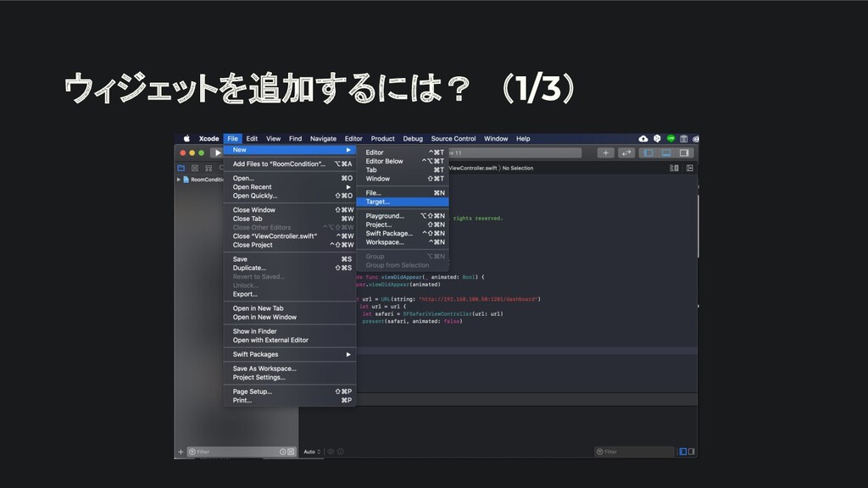The width and height of the screenshot is (868, 488).
Task: Expand the RoomCondition project tree item
Action: click(179, 180)
